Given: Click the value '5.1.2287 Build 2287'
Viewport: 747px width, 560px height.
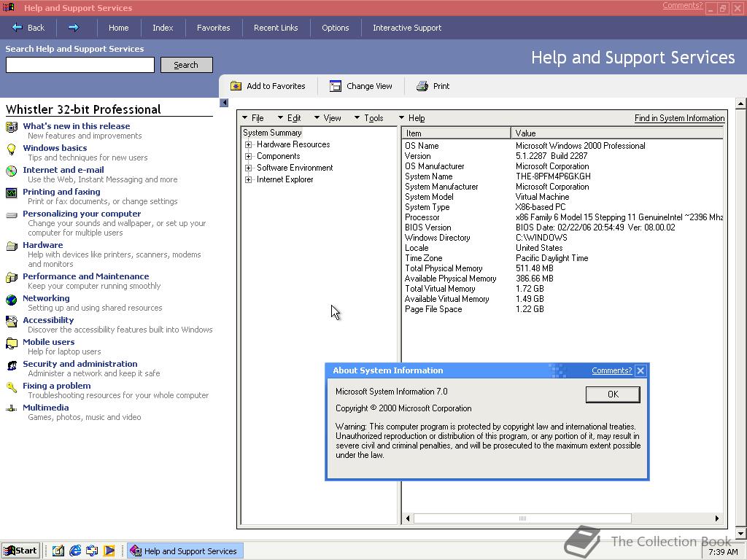Looking at the screenshot, I should tap(551, 156).
